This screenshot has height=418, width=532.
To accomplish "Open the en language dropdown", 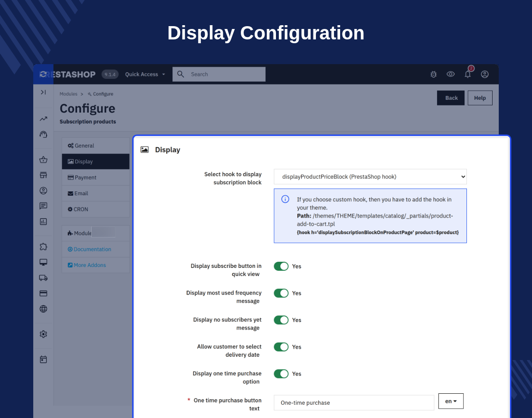I will (x=451, y=401).
